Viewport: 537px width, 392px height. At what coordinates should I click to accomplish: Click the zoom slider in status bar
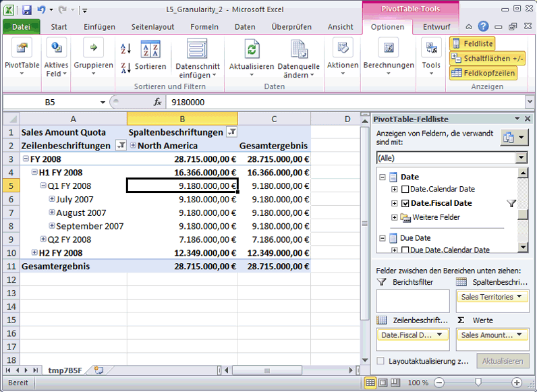478,383
